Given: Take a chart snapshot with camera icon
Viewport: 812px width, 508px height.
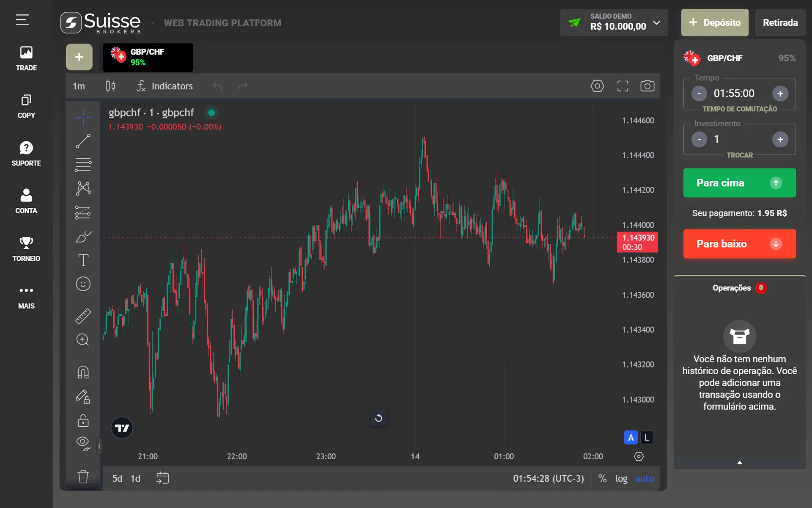Looking at the screenshot, I should click(647, 86).
